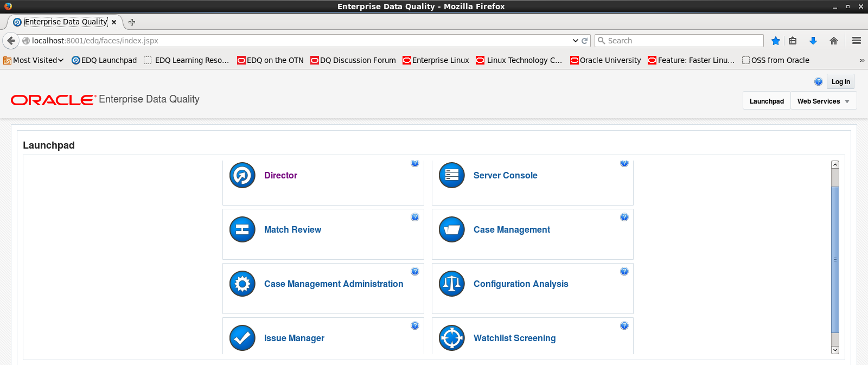
Task: Show more bookmarks via the overflow chevron
Action: (x=862, y=60)
